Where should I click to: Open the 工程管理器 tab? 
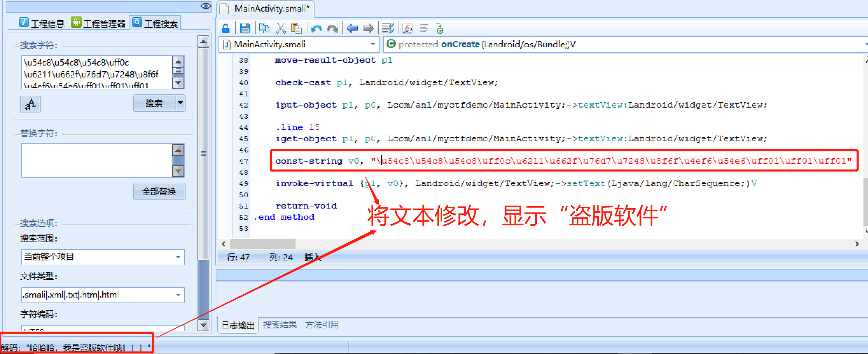pyautogui.click(x=98, y=23)
